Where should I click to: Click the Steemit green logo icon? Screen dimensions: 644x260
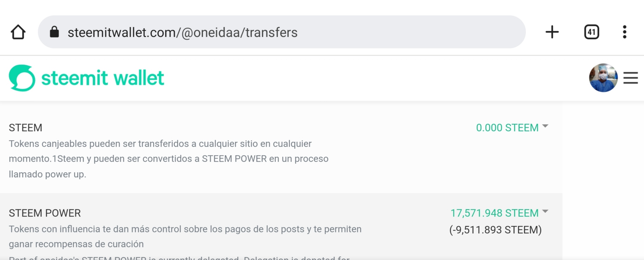(x=22, y=78)
